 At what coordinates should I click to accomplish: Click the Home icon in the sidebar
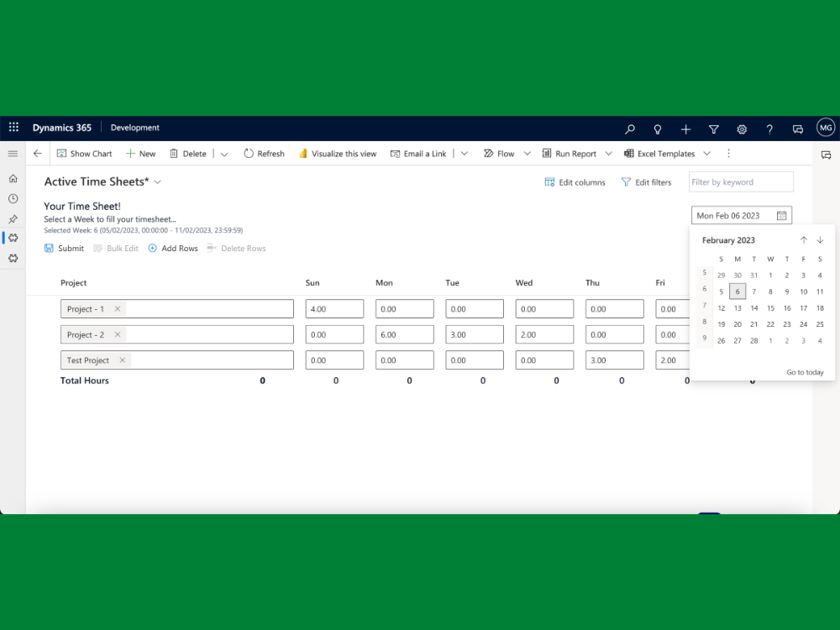tap(13, 178)
